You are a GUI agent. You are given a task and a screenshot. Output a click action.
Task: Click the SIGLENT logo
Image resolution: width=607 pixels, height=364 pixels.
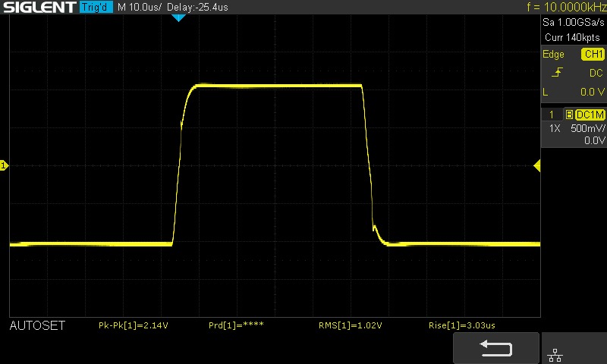point(39,7)
